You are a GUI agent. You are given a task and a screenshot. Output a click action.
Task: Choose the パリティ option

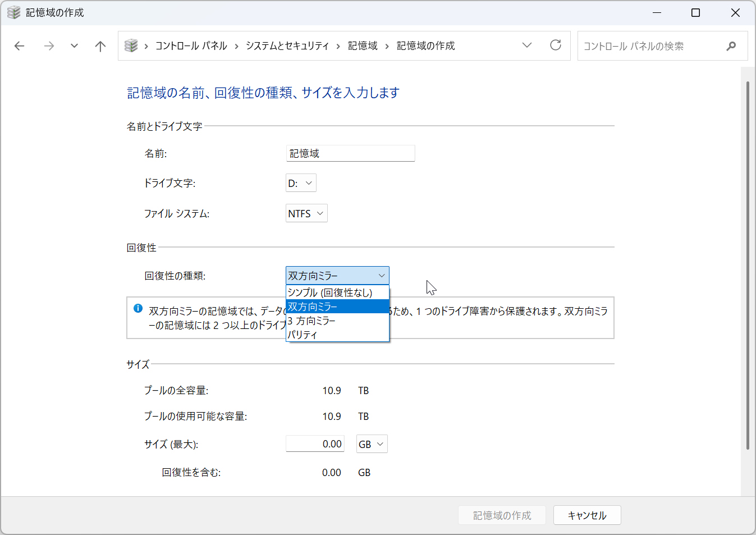point(337,335)
